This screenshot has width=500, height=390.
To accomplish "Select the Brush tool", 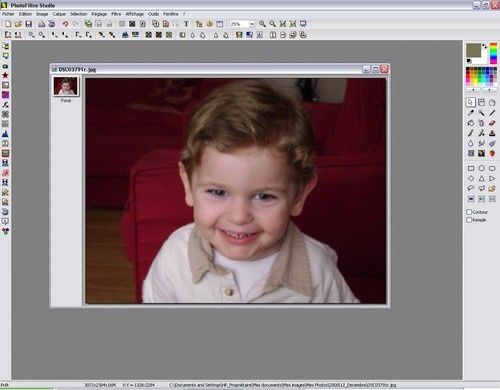I will point(471,133).
